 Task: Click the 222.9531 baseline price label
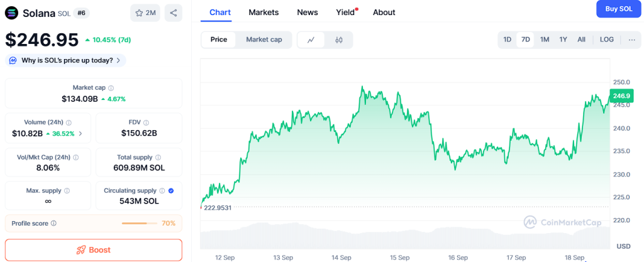pos(217,207)
